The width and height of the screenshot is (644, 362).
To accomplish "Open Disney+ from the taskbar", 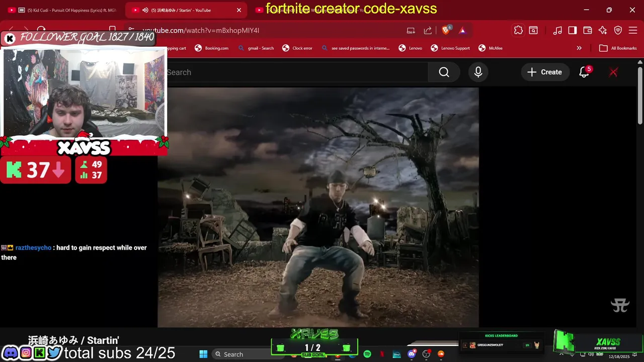I will (x=397, y=354).
